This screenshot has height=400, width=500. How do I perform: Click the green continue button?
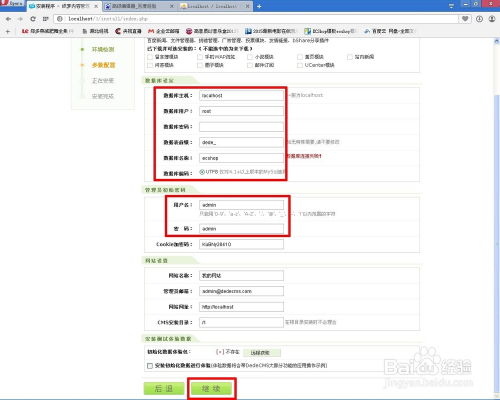pyautogui.click(x=211, y=389)
